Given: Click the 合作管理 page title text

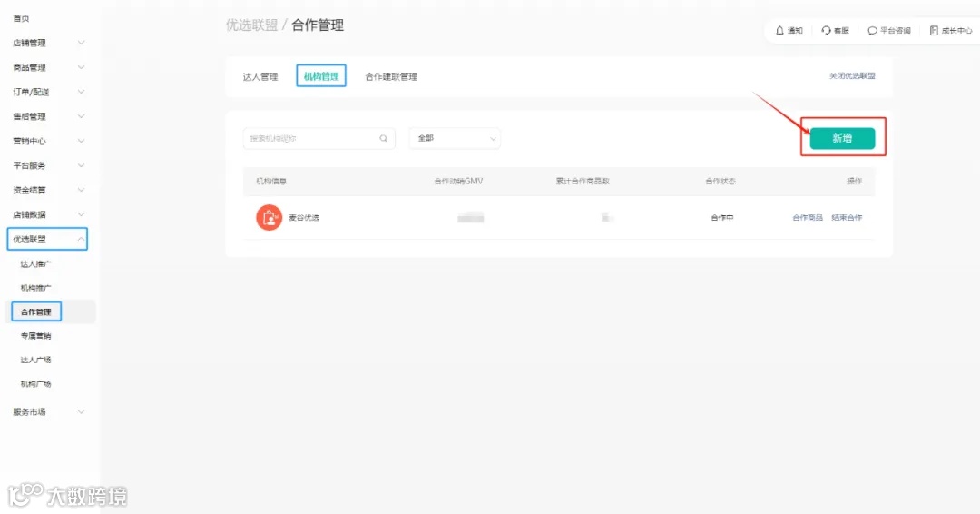Looking at the screenshot, I should tap(318, 25).
